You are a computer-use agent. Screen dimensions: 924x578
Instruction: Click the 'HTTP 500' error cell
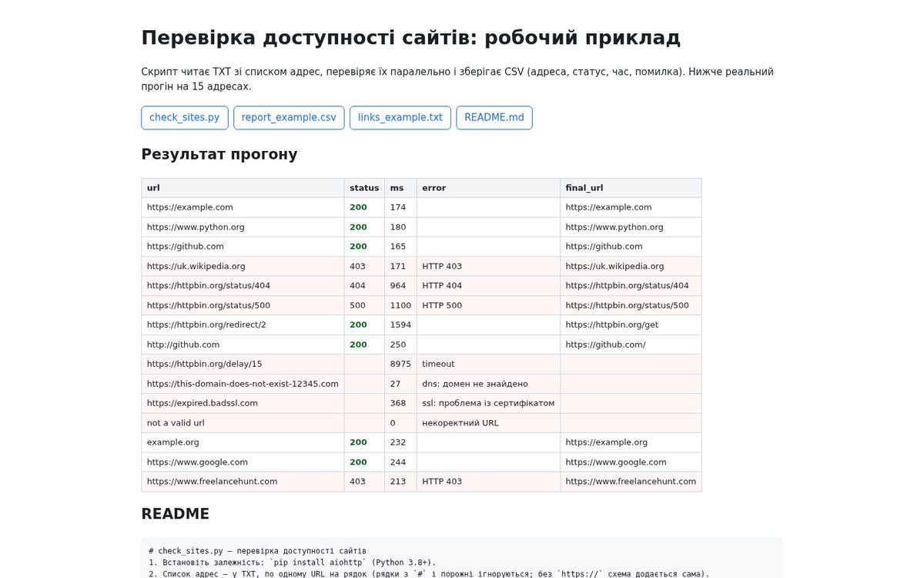[488, 305]
